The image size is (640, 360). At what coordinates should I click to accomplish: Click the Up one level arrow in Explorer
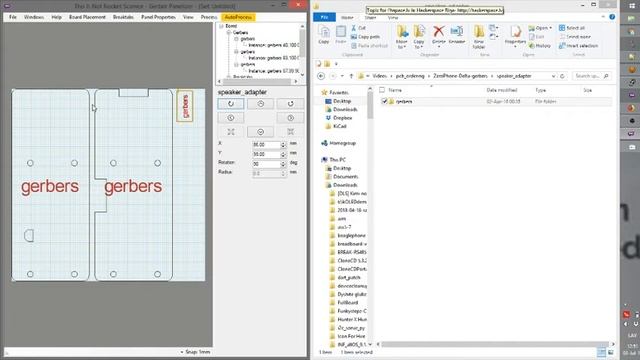(x=351, y=76)
